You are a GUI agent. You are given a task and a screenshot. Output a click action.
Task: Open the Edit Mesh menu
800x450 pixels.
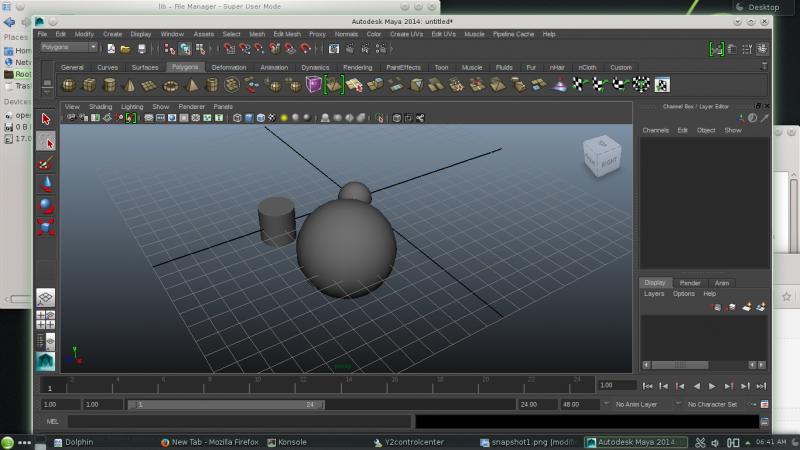click(287, 34)
